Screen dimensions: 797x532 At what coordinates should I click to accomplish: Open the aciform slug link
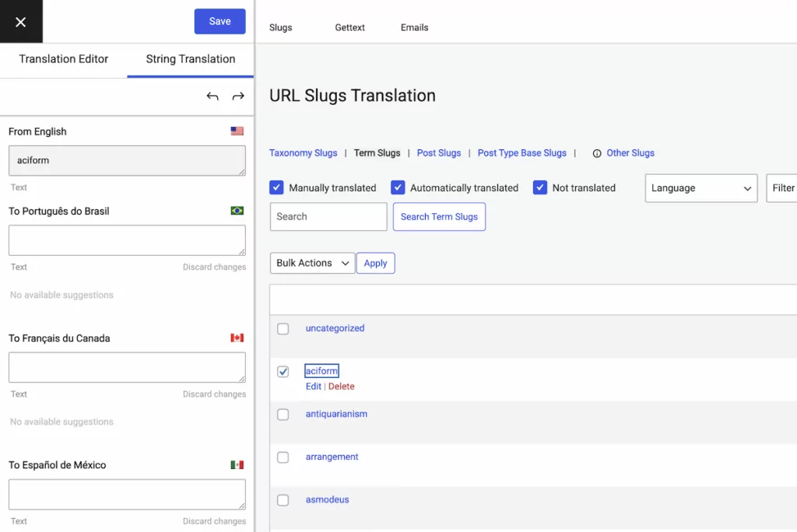point(321,371)
